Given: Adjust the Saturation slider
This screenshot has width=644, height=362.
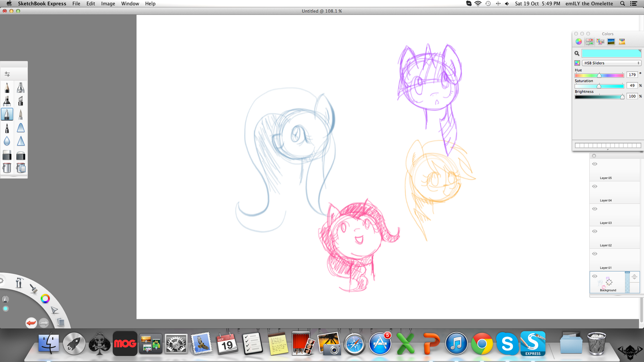Looking at the screenshot, I should [x=599, y=86].
